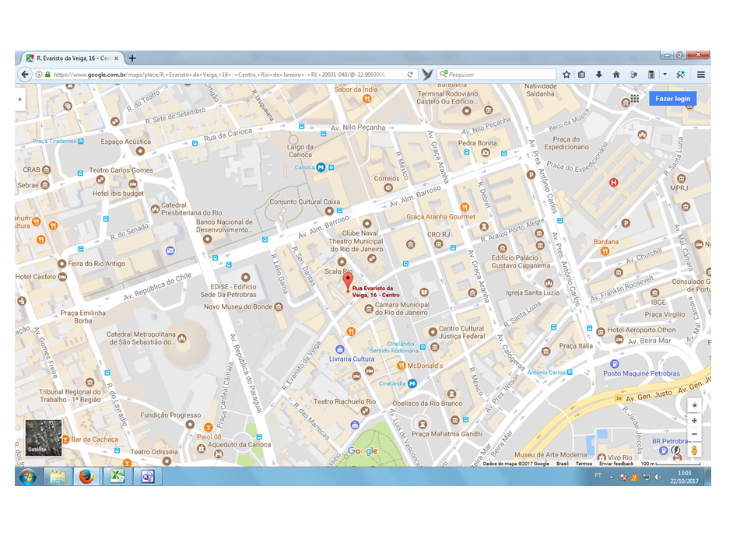Select the Livraria Cultura shop marker
This screenshot has height=560, width=747.
pyautogui.click(x=339, y=349)
